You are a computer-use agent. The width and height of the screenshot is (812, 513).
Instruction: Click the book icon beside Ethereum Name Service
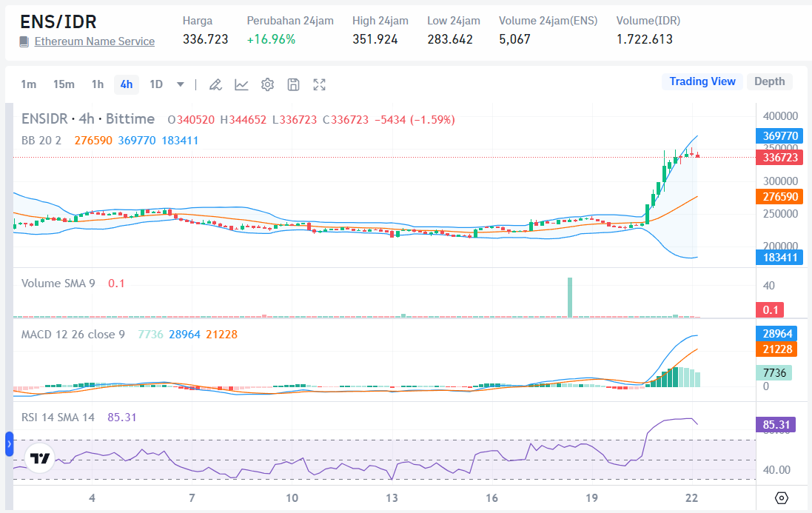(24, 41)
